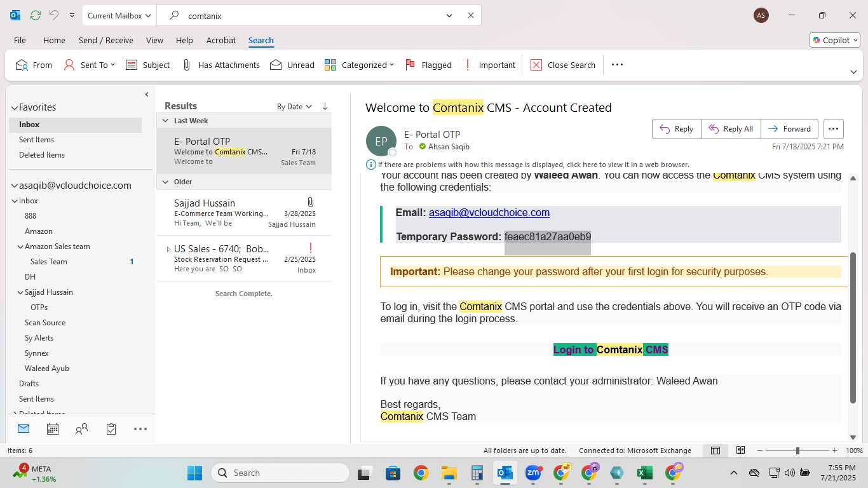Open the Categorized filter dropdown
Viewport: 868px width, 488px height.
click(359, 65)
